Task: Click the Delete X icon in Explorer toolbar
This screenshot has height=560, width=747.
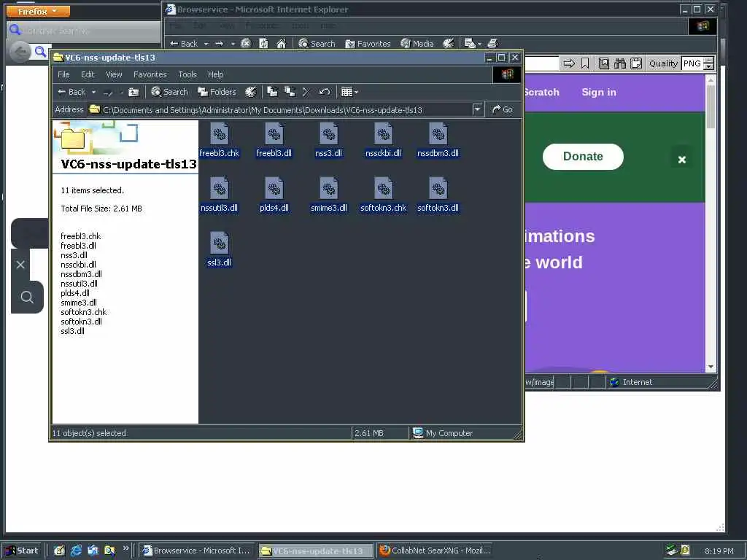Action: click(306, 92)
